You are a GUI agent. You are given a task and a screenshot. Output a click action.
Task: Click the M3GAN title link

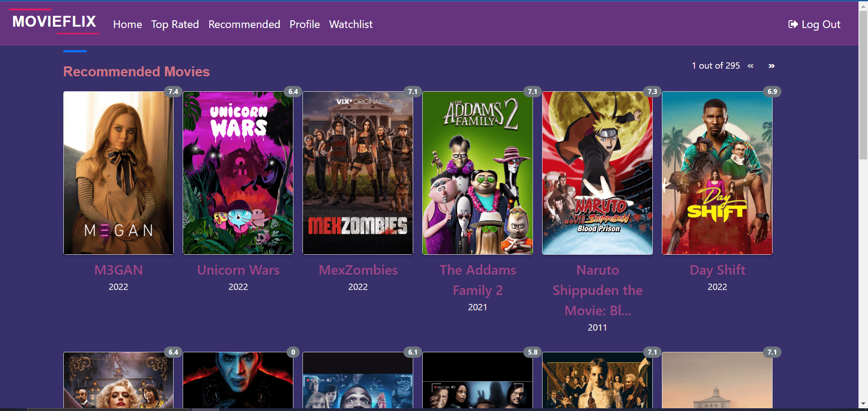[118, 270]
